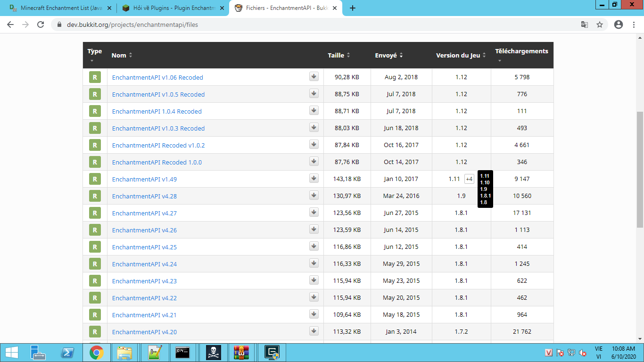This screenshot has width=644, height=362.
Task: Open the Chrome profile avatar menu
Action: pyautogui.click(x=619, y=25)
